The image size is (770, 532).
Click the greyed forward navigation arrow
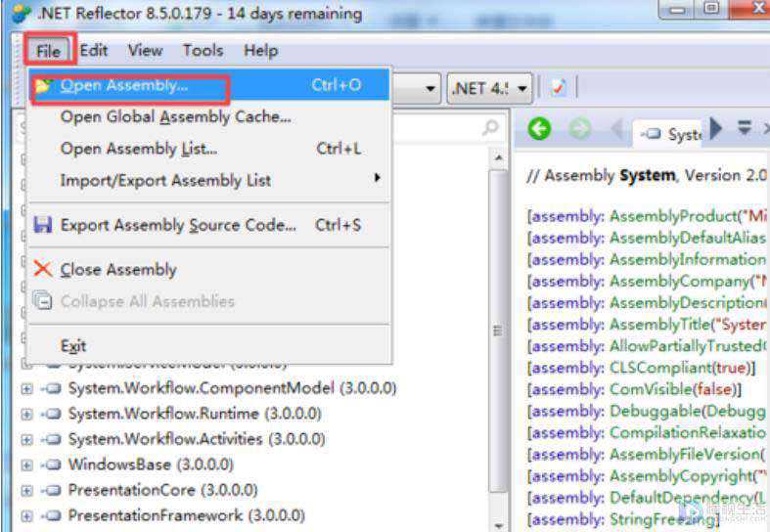579,129
